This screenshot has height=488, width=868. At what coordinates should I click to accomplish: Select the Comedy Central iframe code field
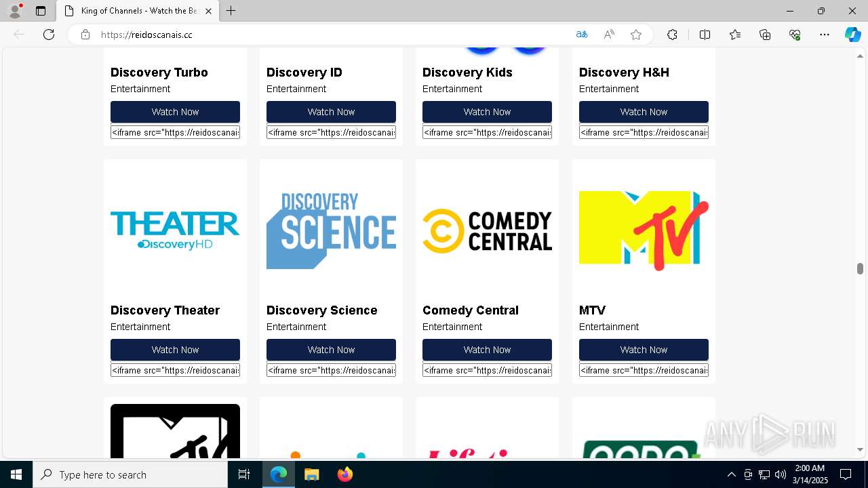tap(487, 370)
